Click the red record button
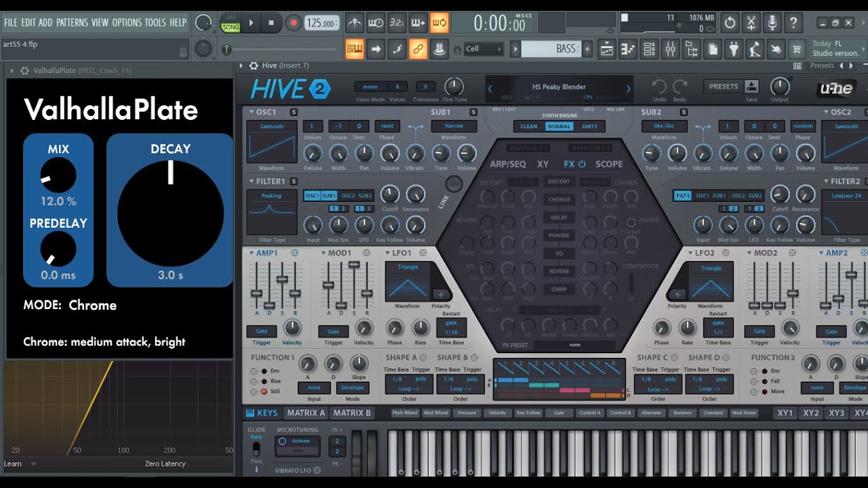This screenshot has width=868, height=488. pyautogui.click(x=293, y=22)
